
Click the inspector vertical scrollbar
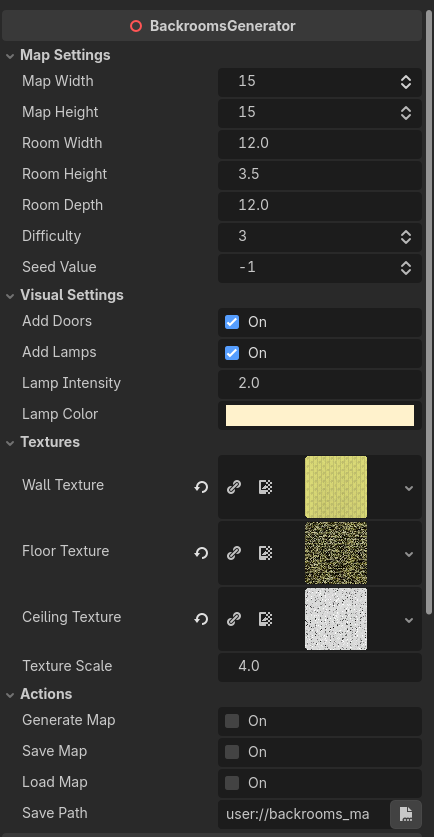pyautogui.click(x=429, y=312)
